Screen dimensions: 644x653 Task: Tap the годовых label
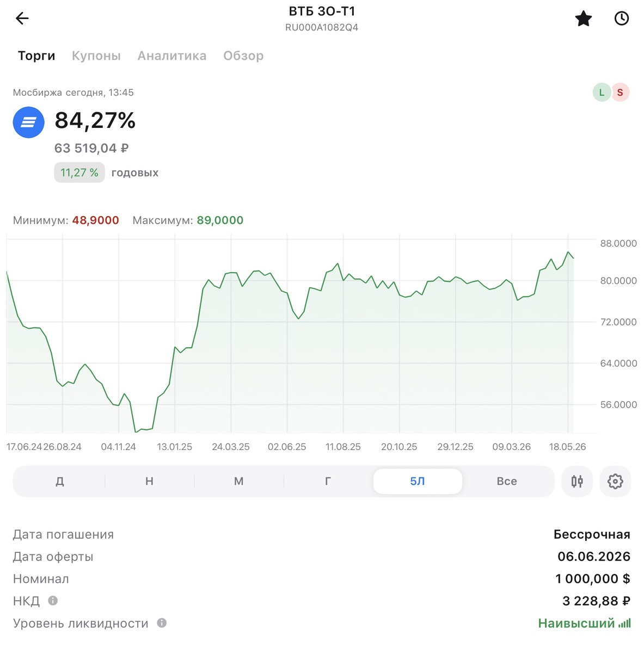(135, 173)
